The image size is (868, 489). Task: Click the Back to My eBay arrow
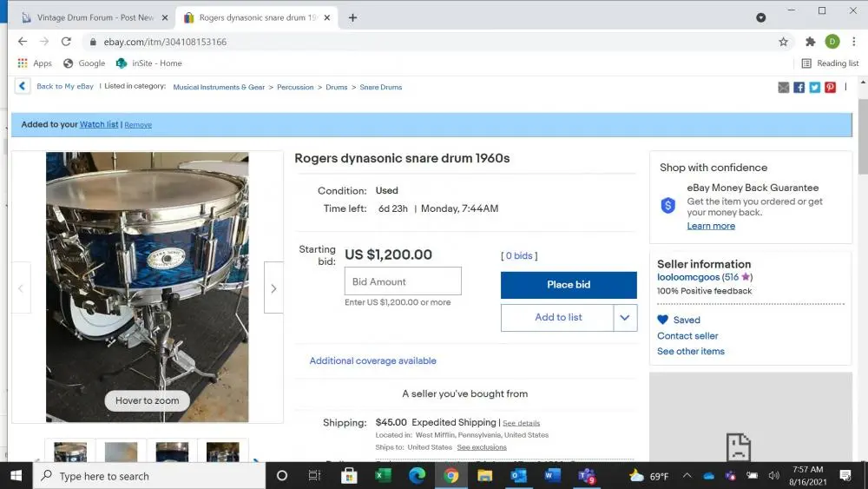23,86
